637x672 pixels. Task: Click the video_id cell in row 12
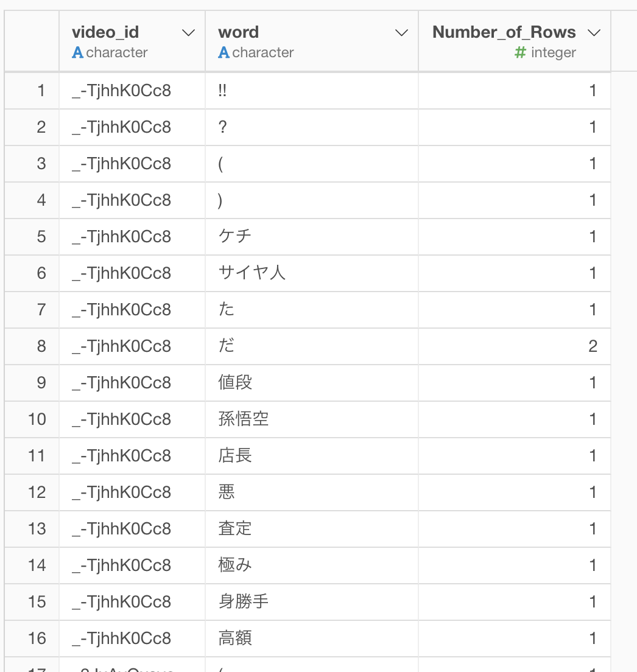point(132,492)
